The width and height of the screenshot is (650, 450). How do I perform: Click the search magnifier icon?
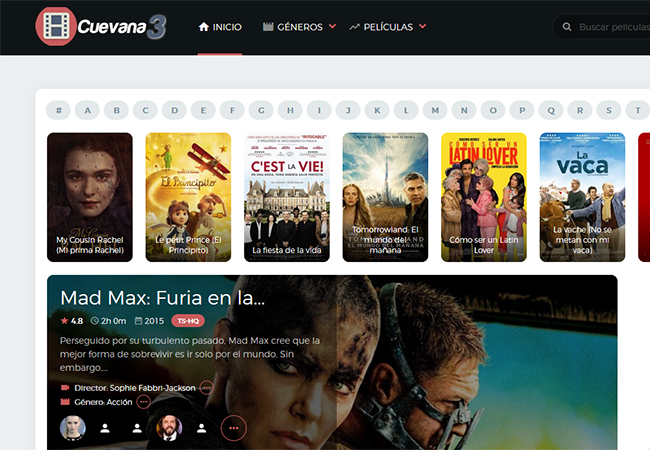click(x=567, y=27)
